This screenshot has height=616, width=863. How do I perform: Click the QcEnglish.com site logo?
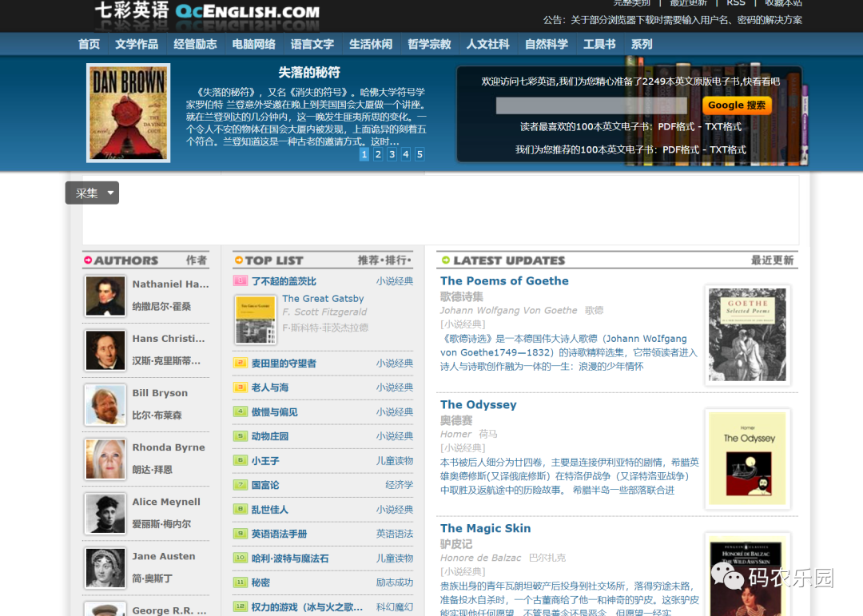[x=208, y=12]
